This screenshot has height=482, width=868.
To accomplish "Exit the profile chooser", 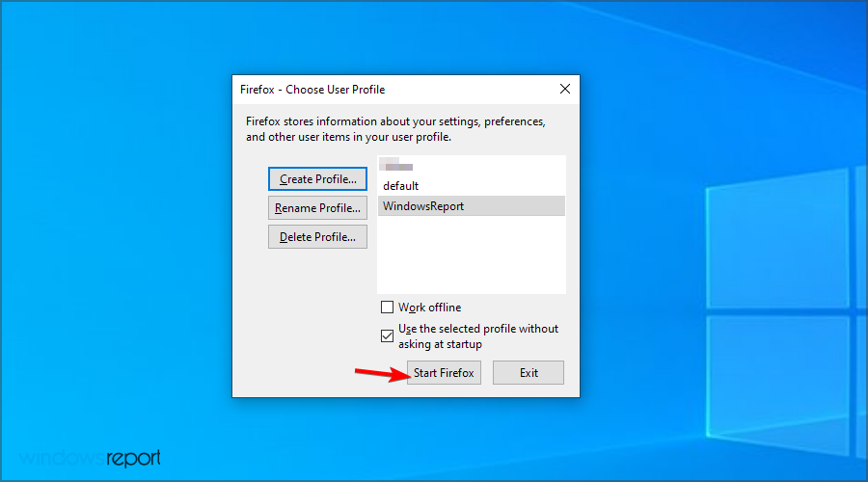I will coord(529,372).
